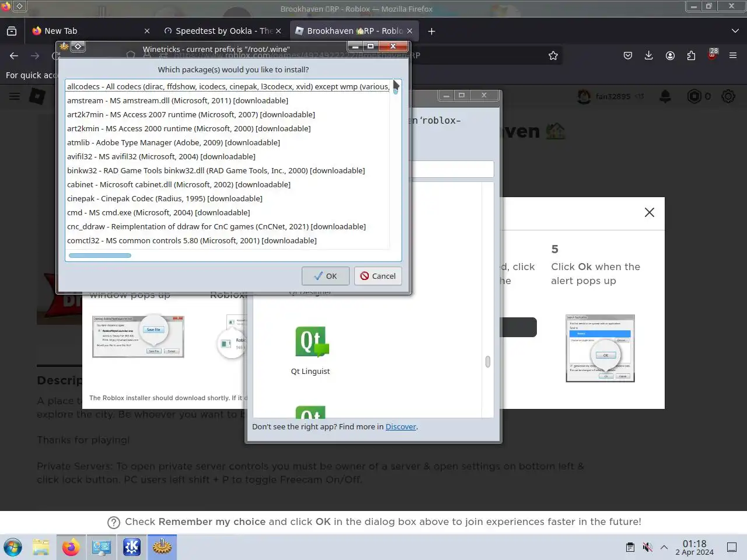
Task: Select cnc_ddraw Reimplentation of ddraw row
Action: (228, 226)
